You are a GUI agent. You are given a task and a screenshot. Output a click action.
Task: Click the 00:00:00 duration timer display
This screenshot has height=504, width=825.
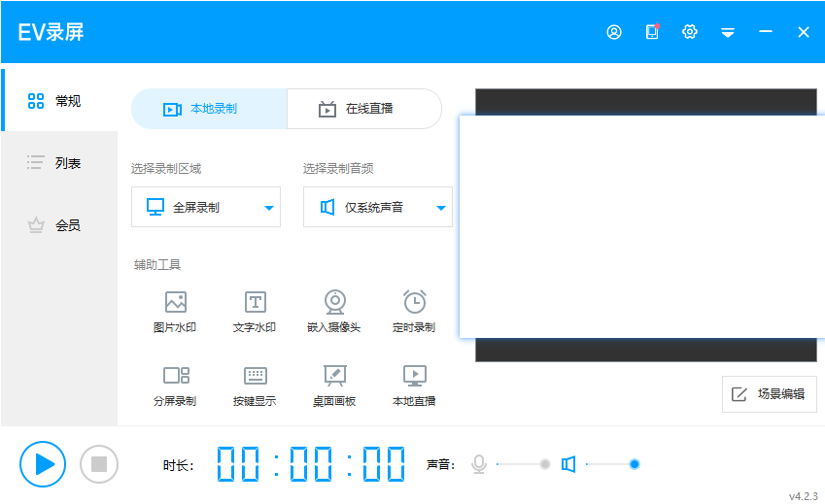tap(311, 464)
